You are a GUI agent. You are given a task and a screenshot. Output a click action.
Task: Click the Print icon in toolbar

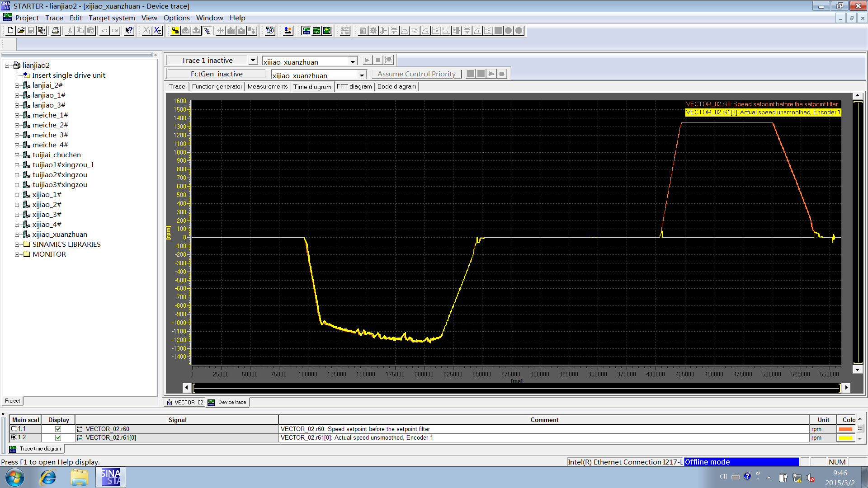pos(56,31)
